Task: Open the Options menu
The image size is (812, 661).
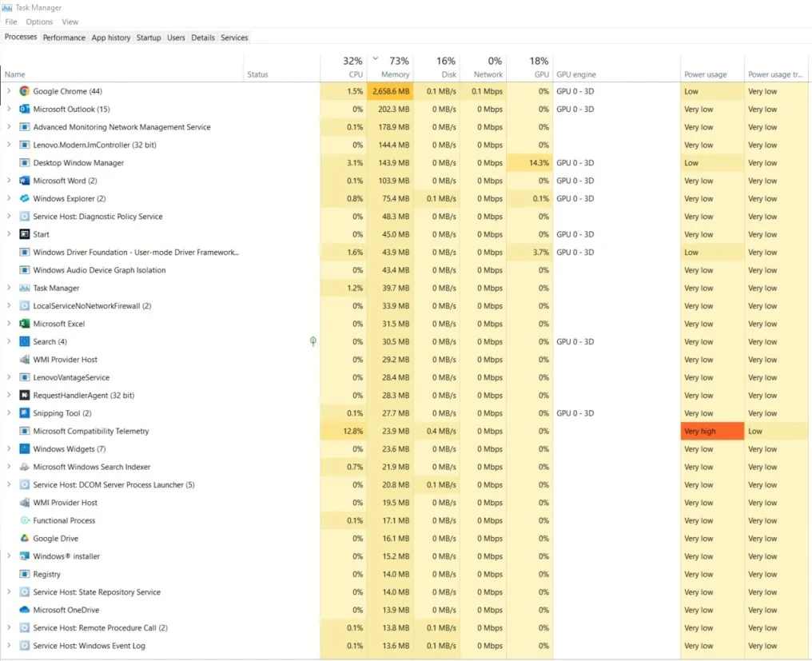Action: (38, 22)
